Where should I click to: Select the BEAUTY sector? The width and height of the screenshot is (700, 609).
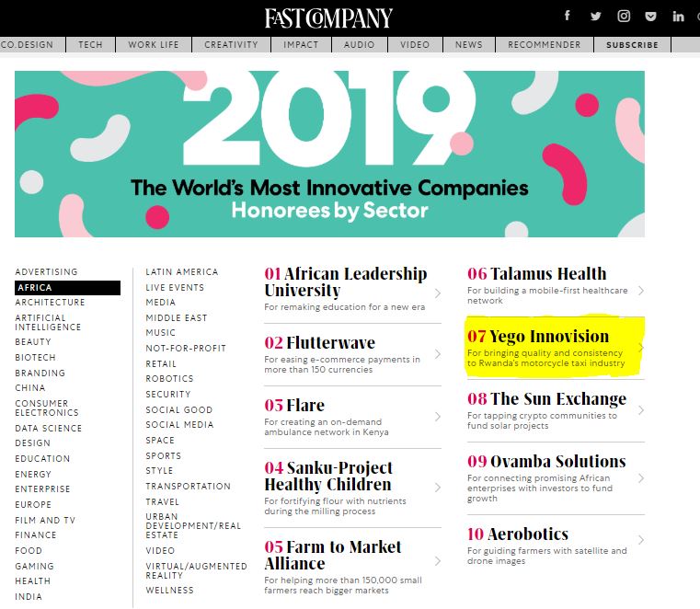(33, 341)
